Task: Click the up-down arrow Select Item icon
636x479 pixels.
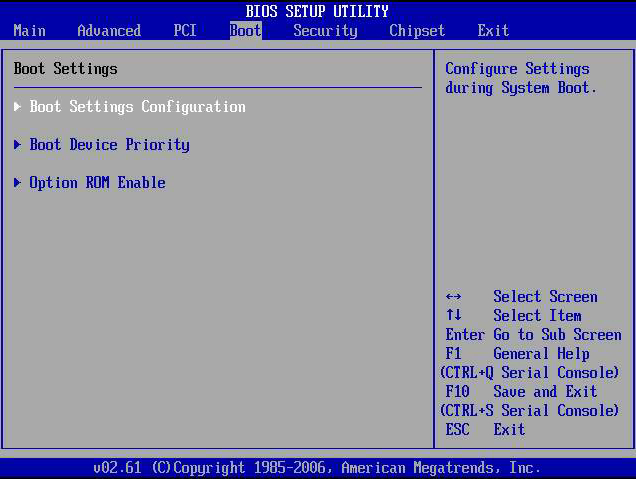Action: tap(453, 316)
